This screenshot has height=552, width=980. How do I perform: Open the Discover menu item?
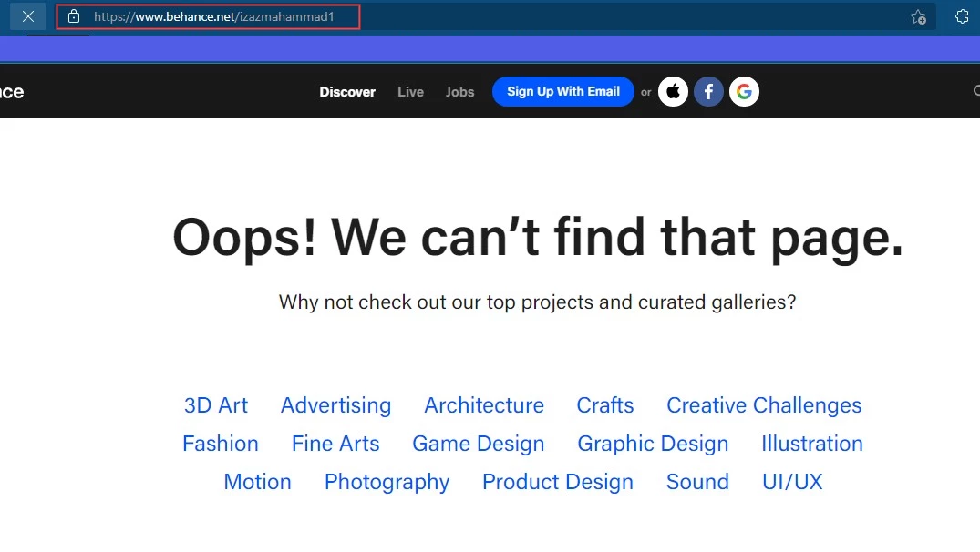point(347,92)
